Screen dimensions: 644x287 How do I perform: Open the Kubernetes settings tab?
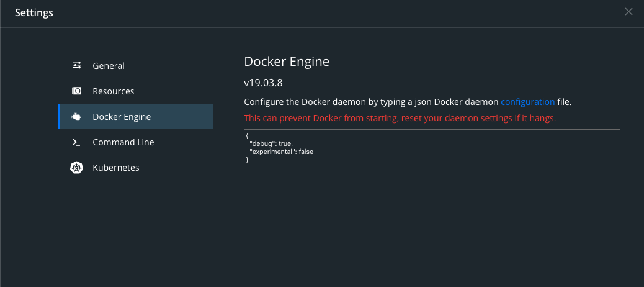pos(135,168)
